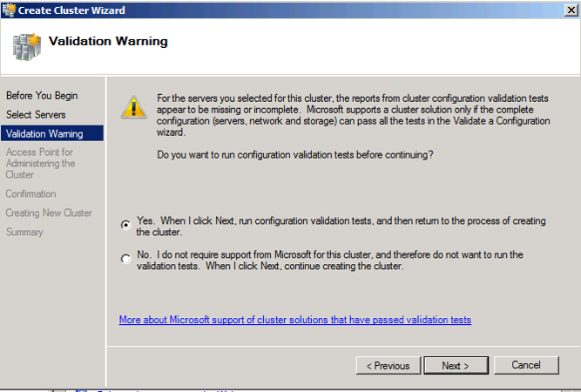Select the No skip validation tests option

click(x=125, y=258)
